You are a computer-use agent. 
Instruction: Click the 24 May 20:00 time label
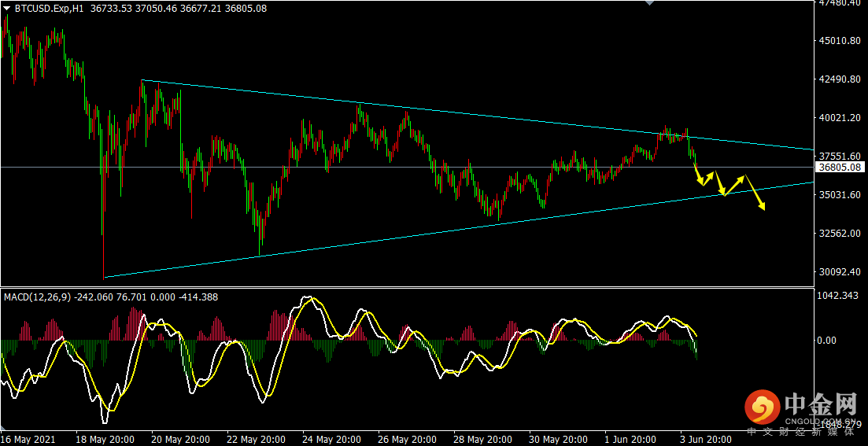pos(331,439)
